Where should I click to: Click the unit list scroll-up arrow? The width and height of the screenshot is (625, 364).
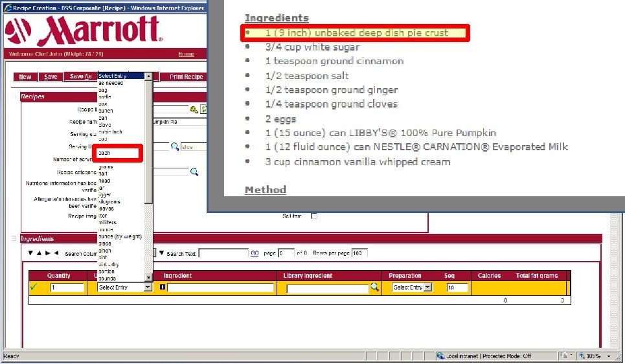click(x=148, y=76)
